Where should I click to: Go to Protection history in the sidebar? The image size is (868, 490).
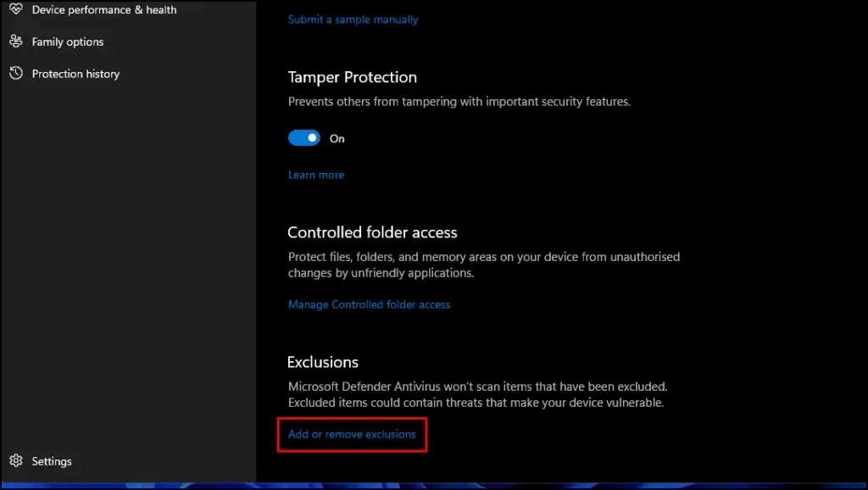tap(75, 74)
